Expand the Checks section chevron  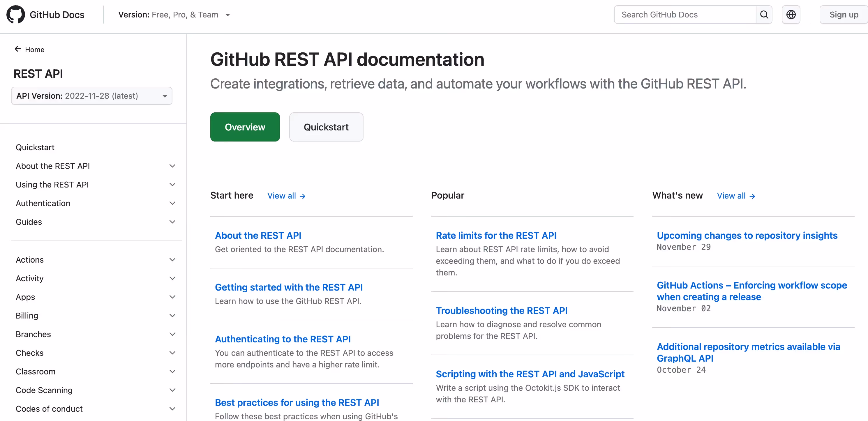pos(172,353)
